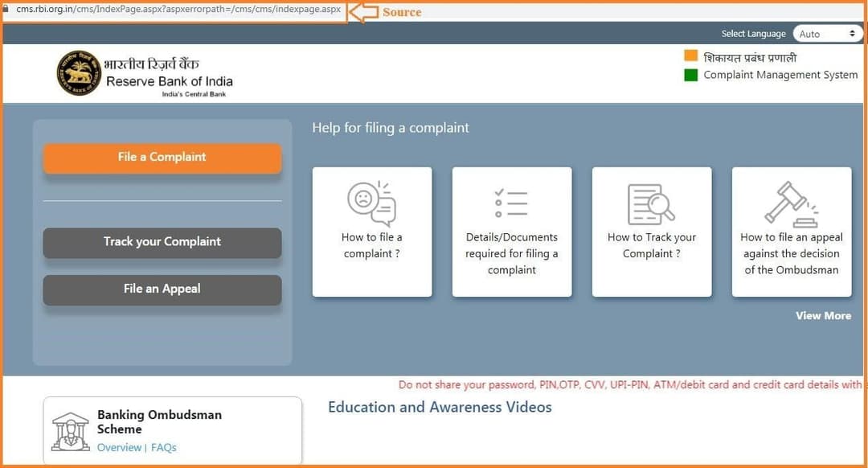Click the browser URL address field

coord(178,10)
